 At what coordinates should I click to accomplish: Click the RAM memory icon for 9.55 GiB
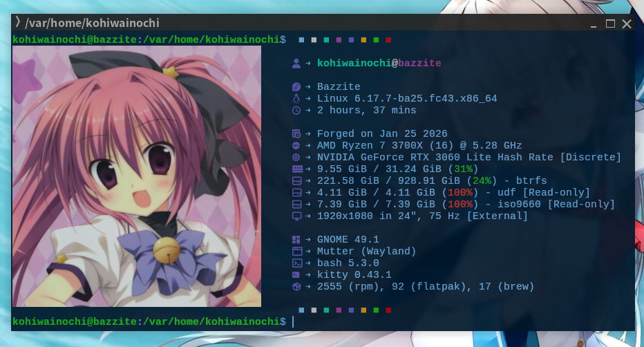296,169
